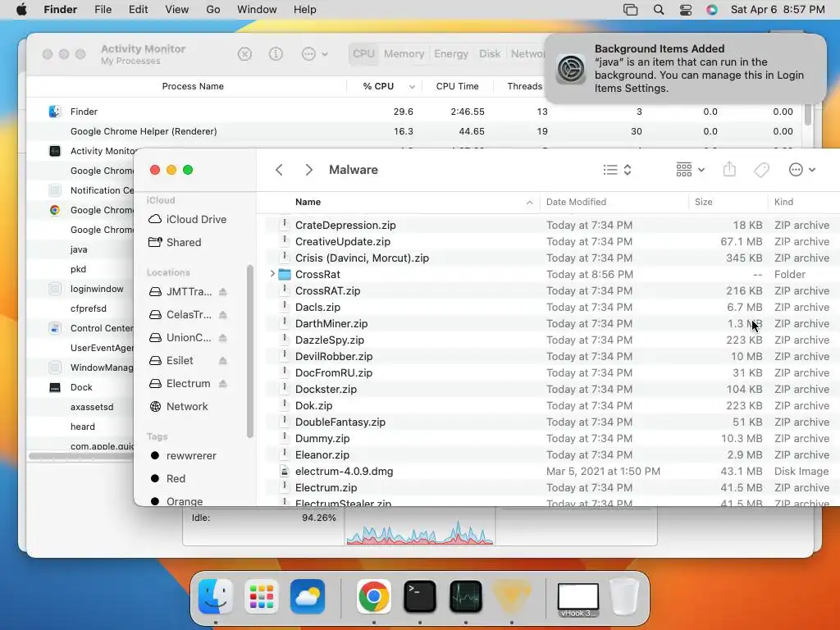Open the Activity Monitor more options dropdown
Image resolution: width=840 pixels, height=630 pixels.
(x=314, y=54)
